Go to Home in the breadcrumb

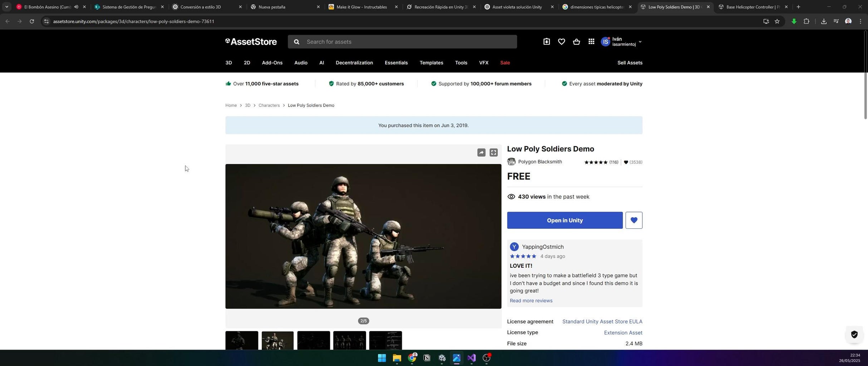231,105
